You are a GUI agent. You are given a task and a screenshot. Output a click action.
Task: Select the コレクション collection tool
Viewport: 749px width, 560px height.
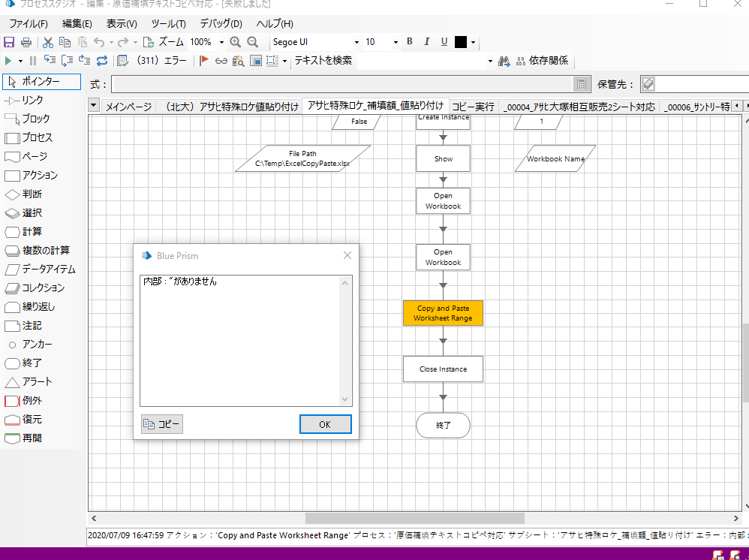point(35,288)
